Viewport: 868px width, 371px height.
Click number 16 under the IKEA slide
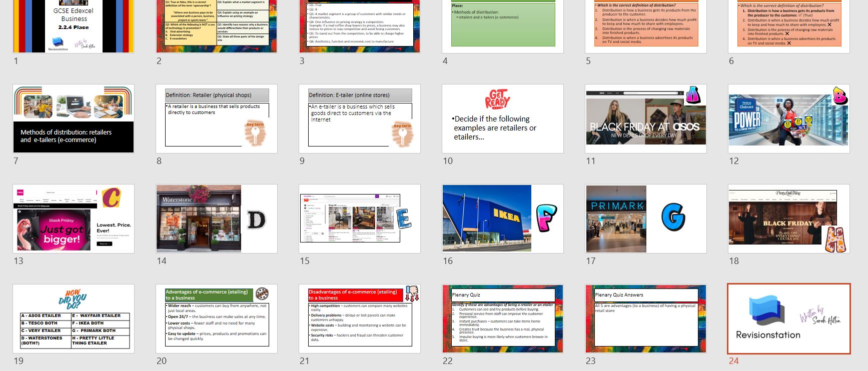pos(448,261)
